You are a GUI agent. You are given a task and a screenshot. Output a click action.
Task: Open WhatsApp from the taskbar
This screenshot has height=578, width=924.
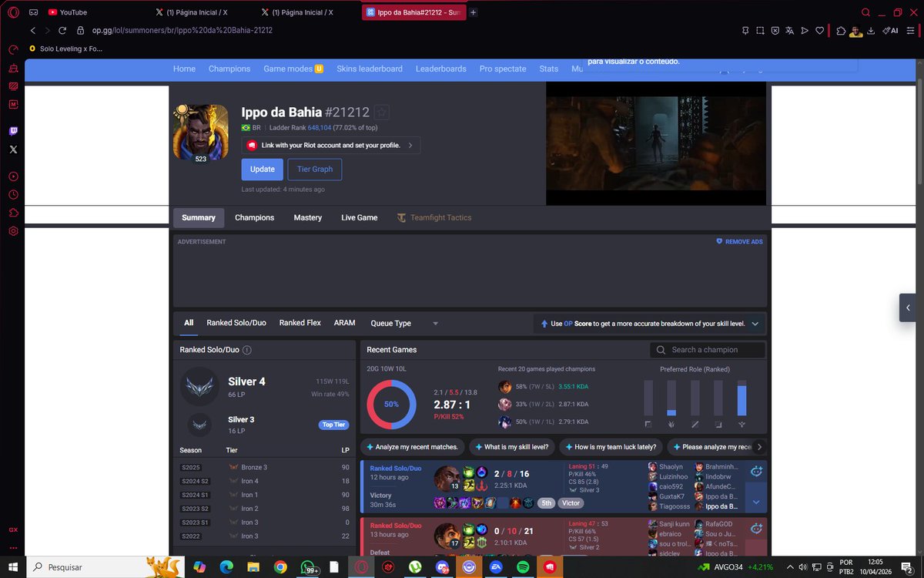click(309, 567)
